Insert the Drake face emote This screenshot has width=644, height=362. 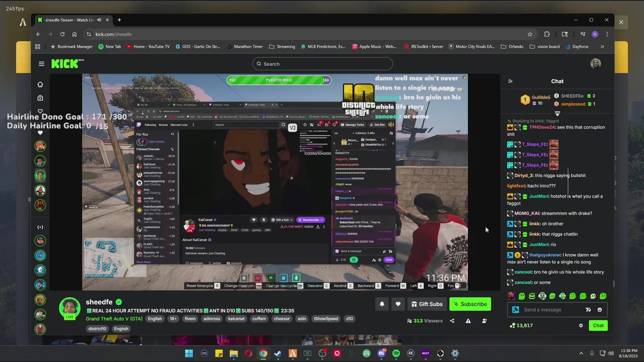[x=511, y=296]
